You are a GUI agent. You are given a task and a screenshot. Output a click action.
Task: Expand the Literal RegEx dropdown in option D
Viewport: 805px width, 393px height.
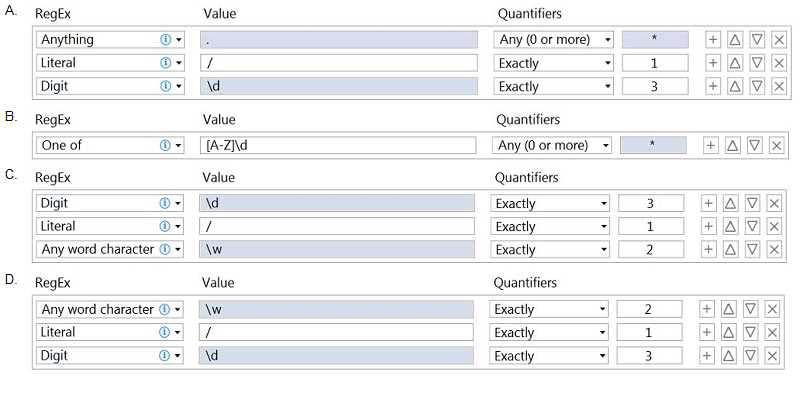(x=110, y=332)
